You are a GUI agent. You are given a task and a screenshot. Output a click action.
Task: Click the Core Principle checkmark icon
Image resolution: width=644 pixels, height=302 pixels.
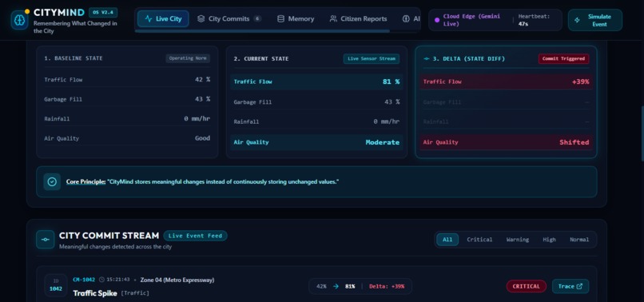52,181
